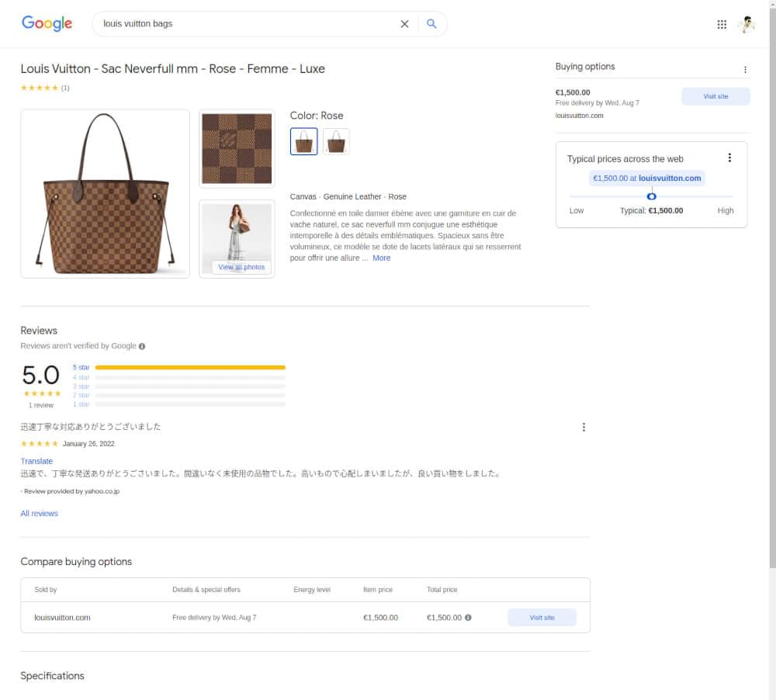Open the Translate link for the review

[36, 460]
